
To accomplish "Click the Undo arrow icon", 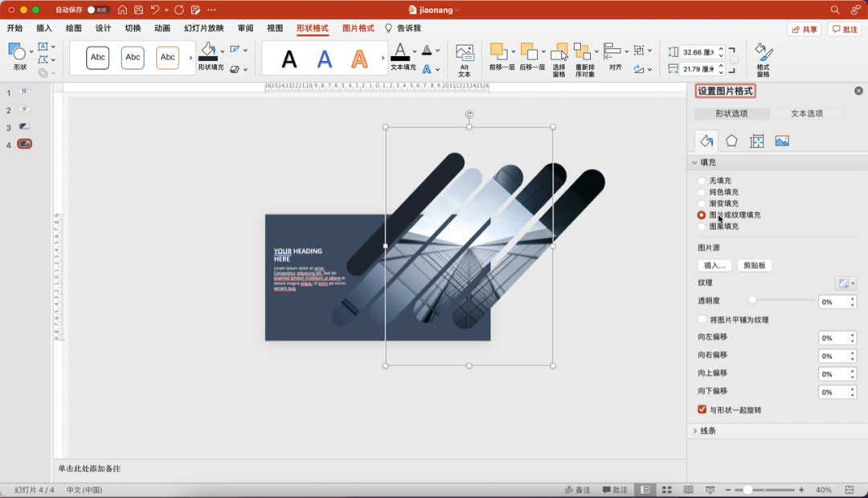I will tap(156, 10).
